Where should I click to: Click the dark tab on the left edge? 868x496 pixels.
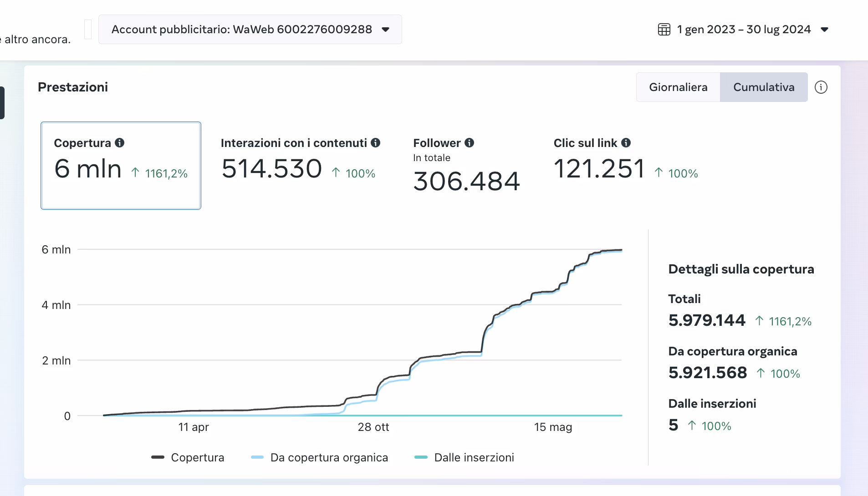[2, 102]
